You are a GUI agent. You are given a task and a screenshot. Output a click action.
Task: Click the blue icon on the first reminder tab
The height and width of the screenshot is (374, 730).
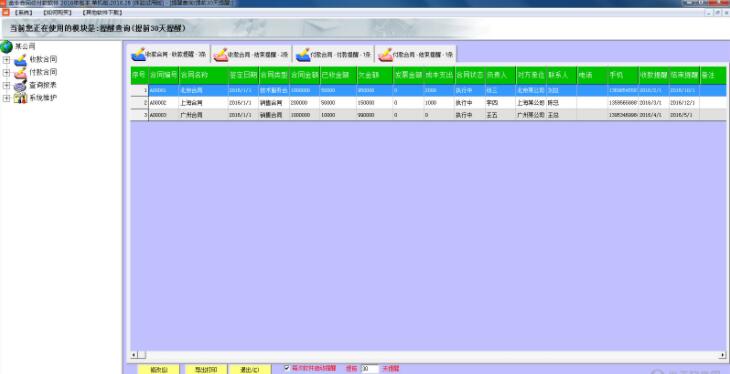click(138, 54)
